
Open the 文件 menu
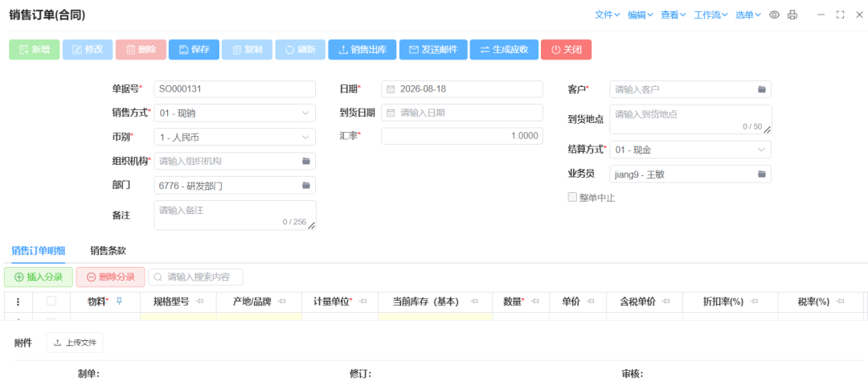[608, 15]
